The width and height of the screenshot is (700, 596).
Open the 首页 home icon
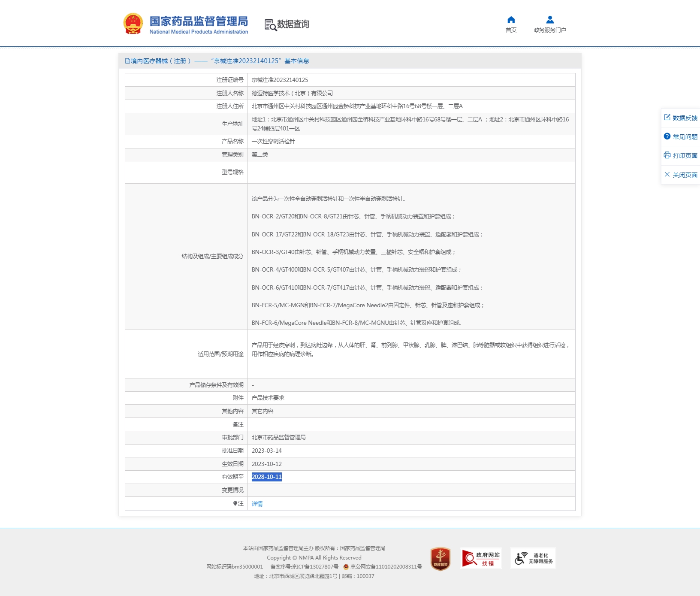click(511, 20)
